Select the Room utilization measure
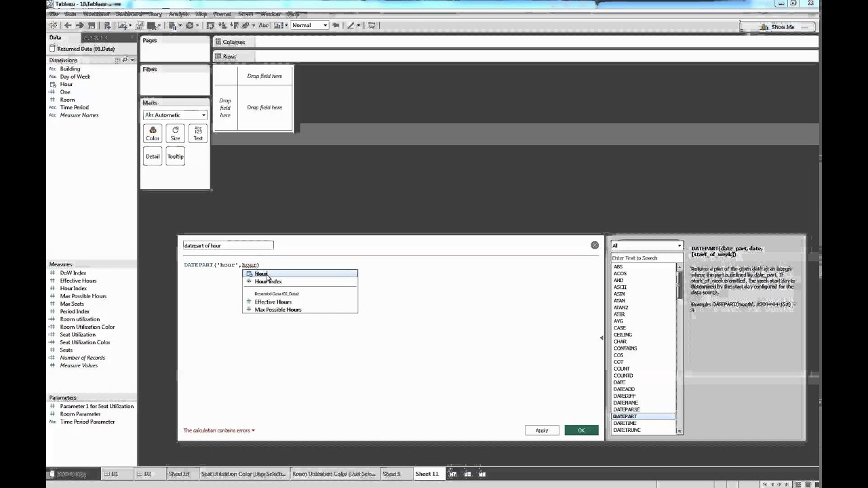 [x=80, y=319]
